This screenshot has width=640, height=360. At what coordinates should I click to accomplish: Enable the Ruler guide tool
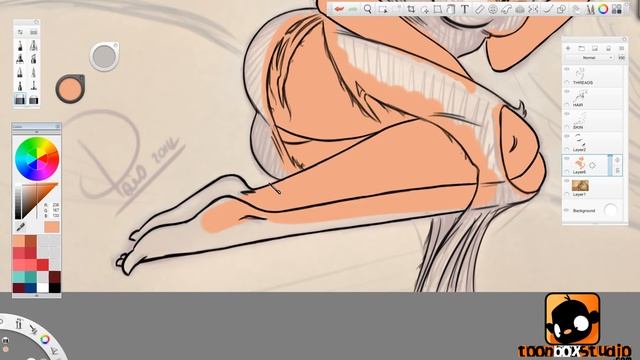(479, 9)
